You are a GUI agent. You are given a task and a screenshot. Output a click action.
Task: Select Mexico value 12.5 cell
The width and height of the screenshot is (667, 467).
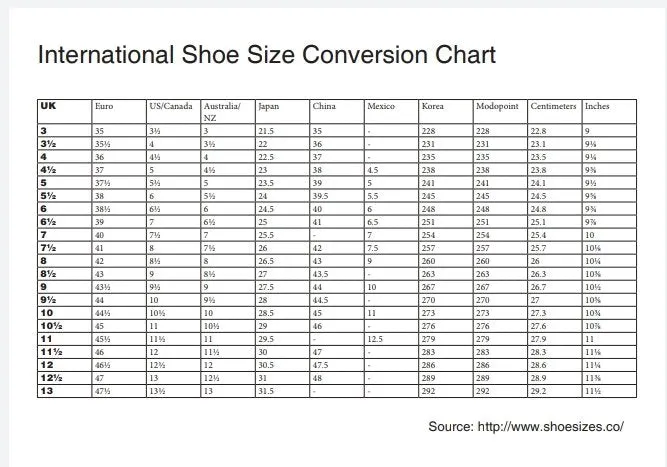click(375, 339)
